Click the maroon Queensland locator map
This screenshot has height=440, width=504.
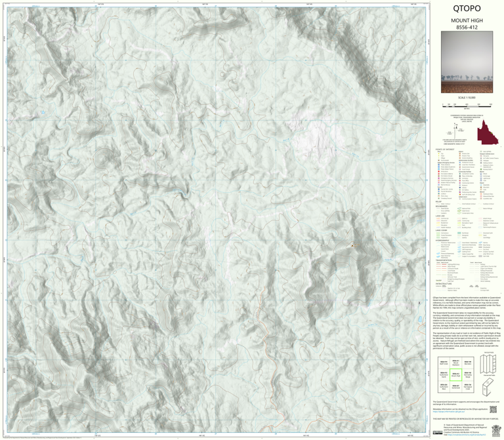[x=488, y=132]
